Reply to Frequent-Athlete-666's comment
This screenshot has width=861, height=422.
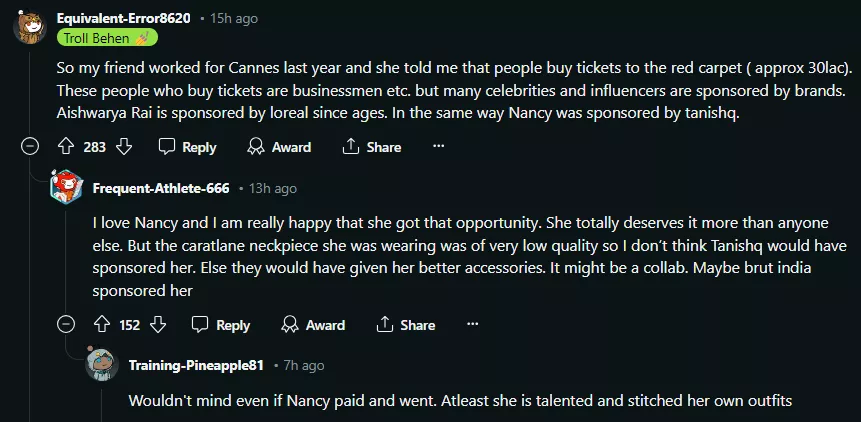[221, 325]
